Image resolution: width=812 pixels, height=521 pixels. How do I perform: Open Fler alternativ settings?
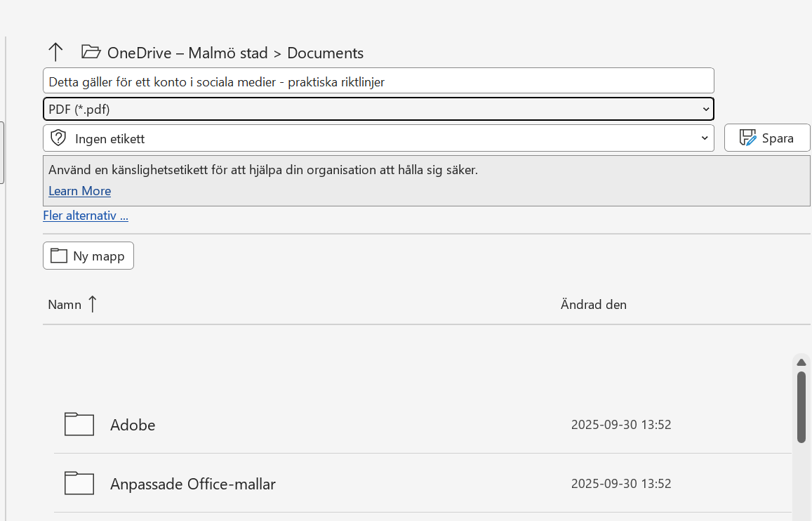pyautogui.click(x=85, y=215)
